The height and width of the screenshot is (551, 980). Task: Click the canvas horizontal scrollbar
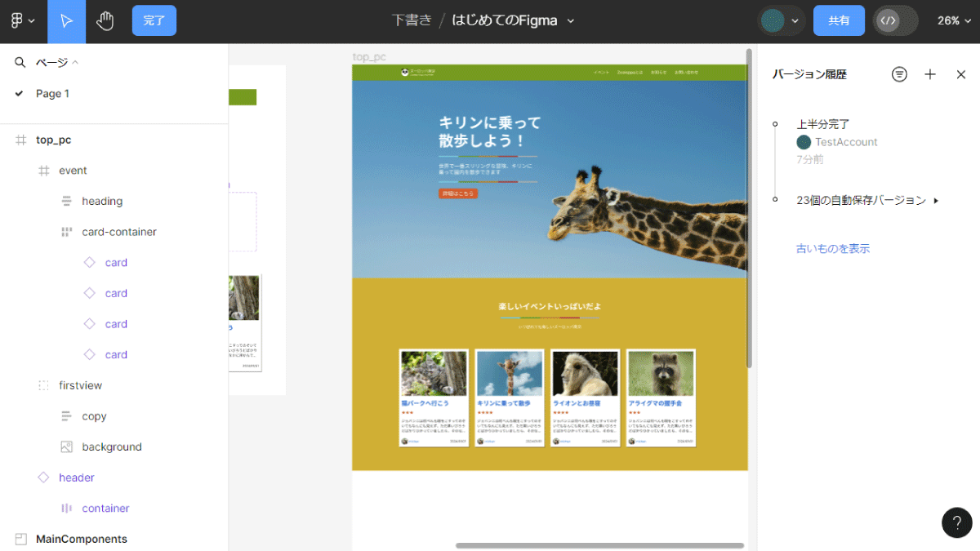[599, 545]
